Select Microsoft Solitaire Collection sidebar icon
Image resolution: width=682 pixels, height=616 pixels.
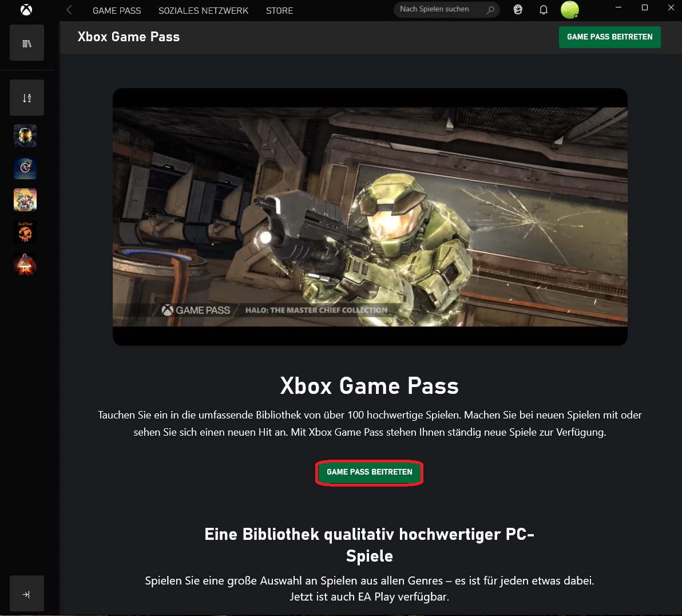point(25,168)
